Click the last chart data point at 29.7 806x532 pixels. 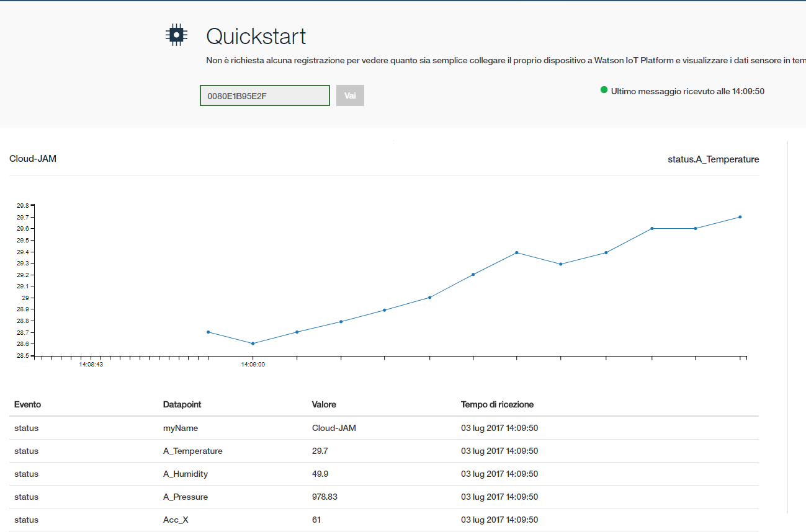[x=740, y=217]
